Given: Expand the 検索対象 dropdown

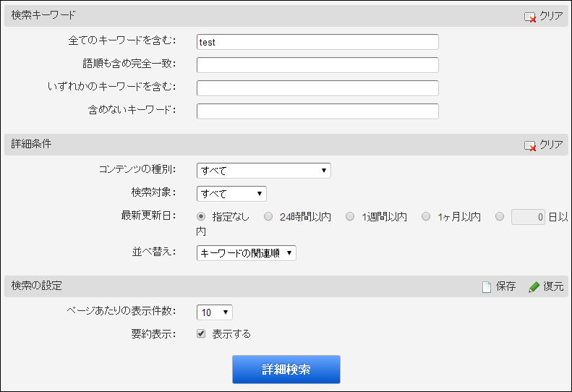Looking at the screenshot, I should click(231, 193).
